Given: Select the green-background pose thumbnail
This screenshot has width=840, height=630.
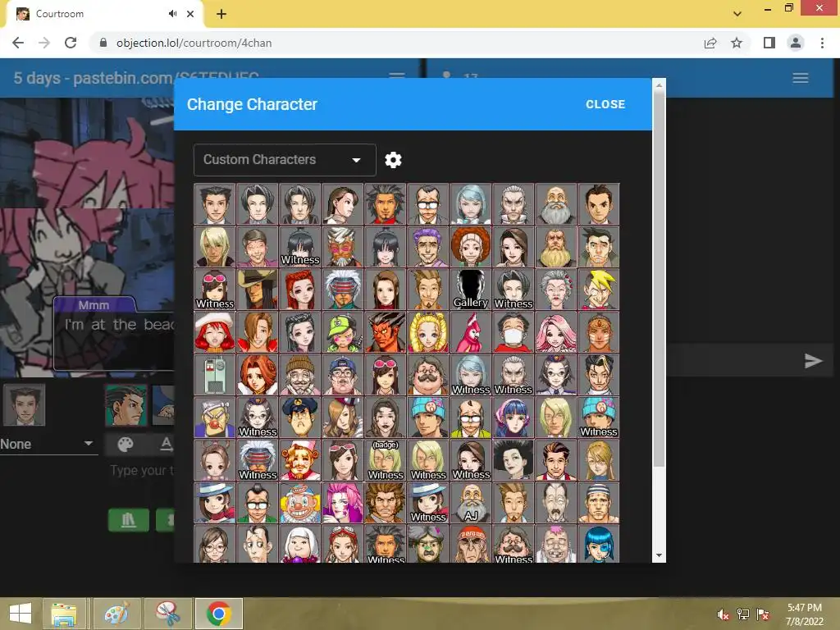Looking at the screenshot, I should 126,405.
